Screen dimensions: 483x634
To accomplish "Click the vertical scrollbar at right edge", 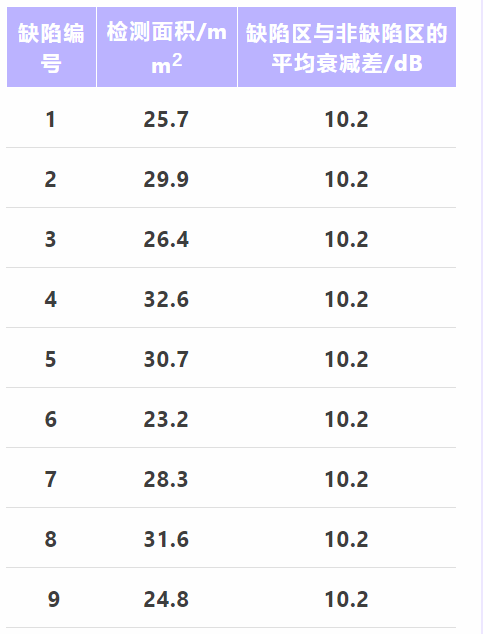I will pyautogui.click(x=481, y=317).
